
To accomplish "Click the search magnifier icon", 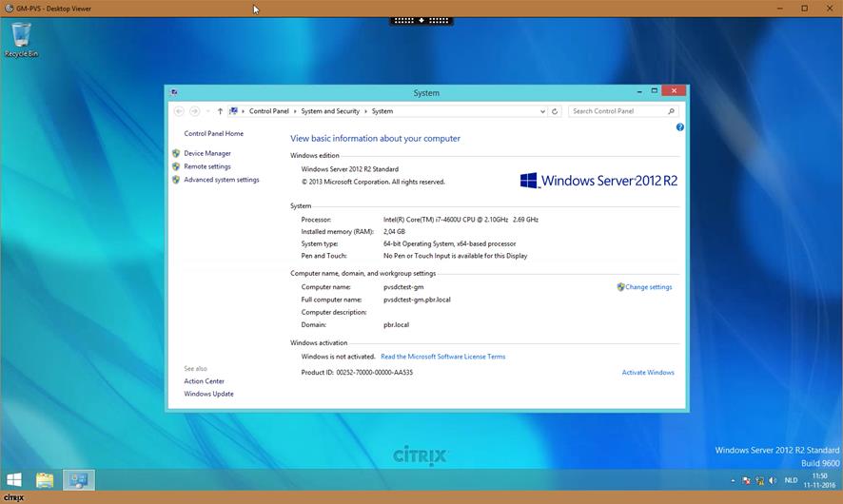I will click(x=671, y=111).
